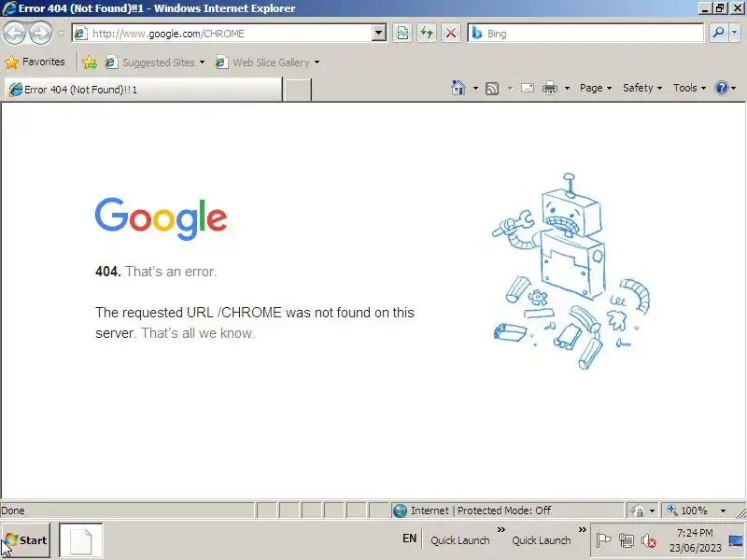Click the RSS Feeds icon
Viewport: 747px width, 560px height.
click(x=492, y=88)
